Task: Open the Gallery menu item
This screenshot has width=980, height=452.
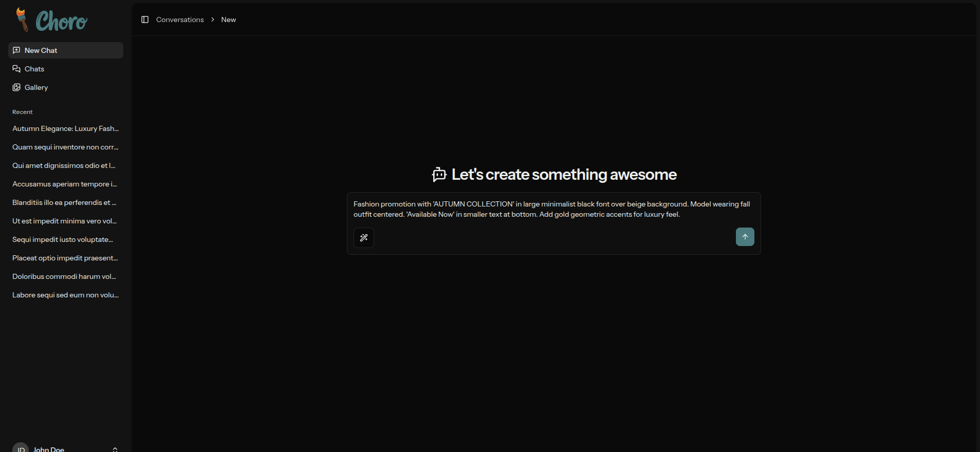Action: click(x=36, y=87)
